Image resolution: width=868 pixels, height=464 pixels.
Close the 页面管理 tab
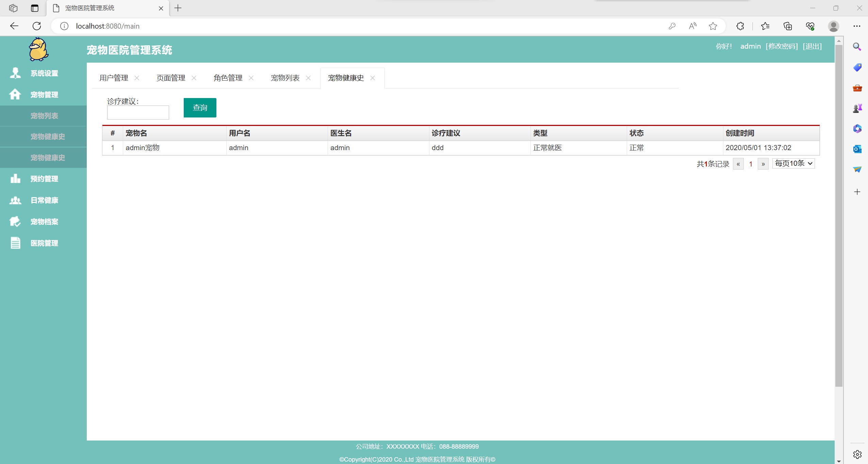[x=194, y=78]
